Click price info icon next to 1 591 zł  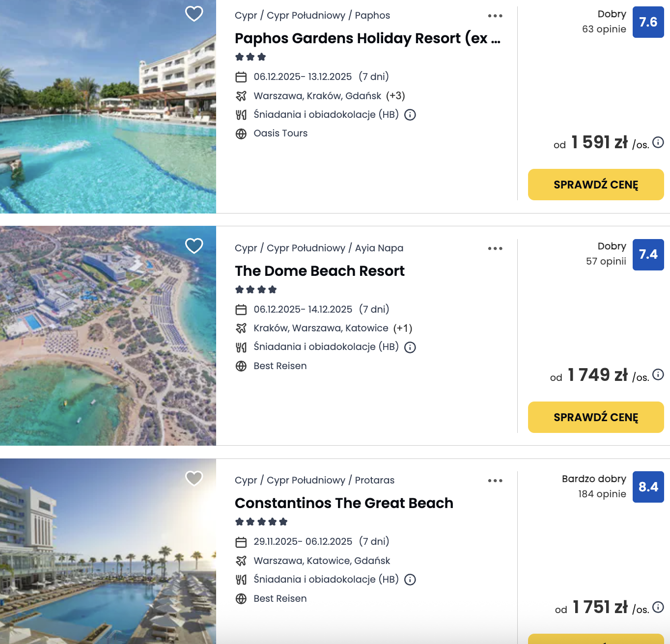(658, 142)
